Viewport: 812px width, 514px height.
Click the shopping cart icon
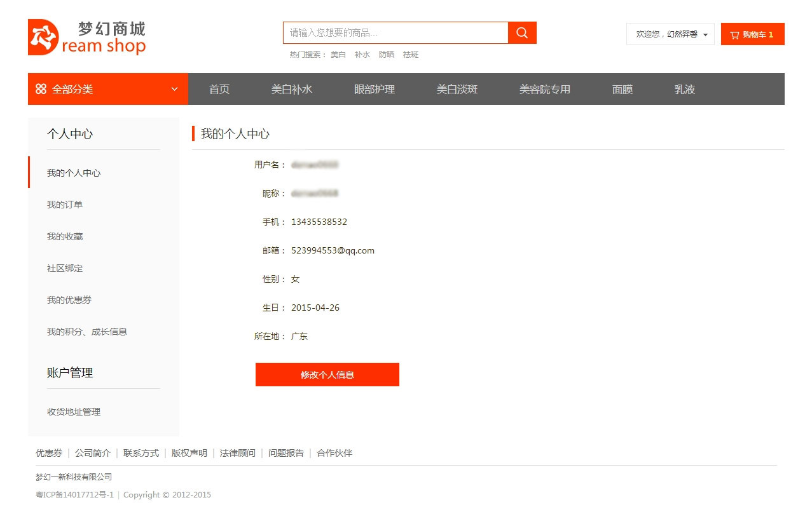tap(734, 34)
